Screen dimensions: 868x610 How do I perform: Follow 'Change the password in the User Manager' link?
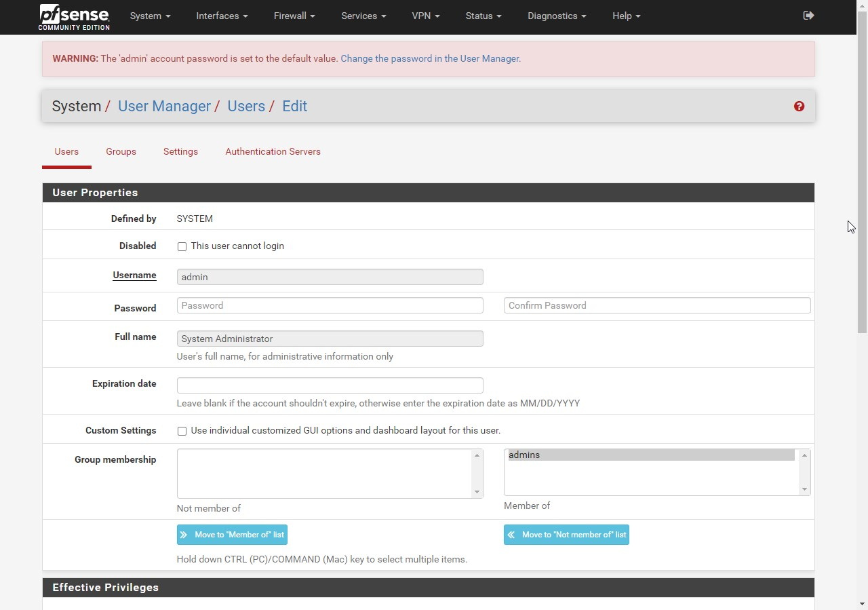tap(431, 59)
